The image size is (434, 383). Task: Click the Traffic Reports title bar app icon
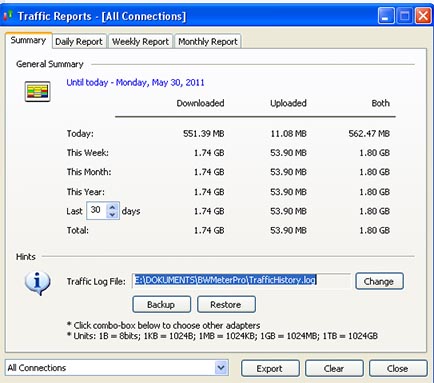(x=8, y=15)
